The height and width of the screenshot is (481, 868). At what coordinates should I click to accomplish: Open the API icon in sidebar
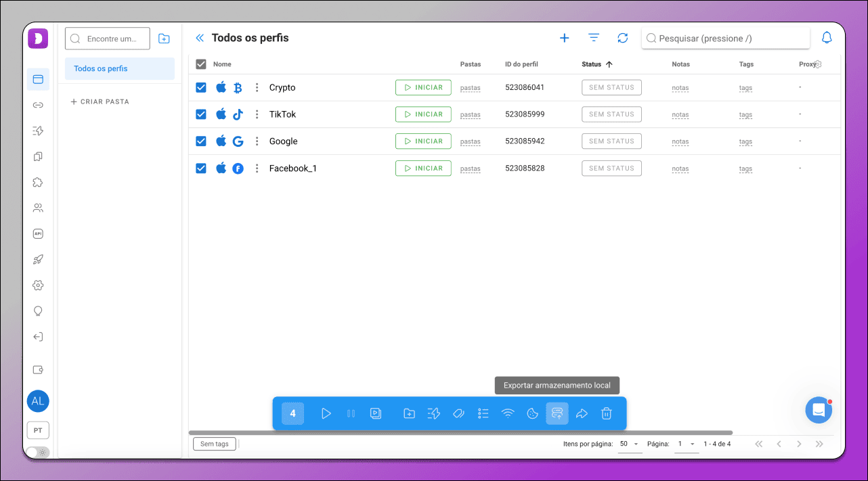pyautogui.click(x=38, y=233)
